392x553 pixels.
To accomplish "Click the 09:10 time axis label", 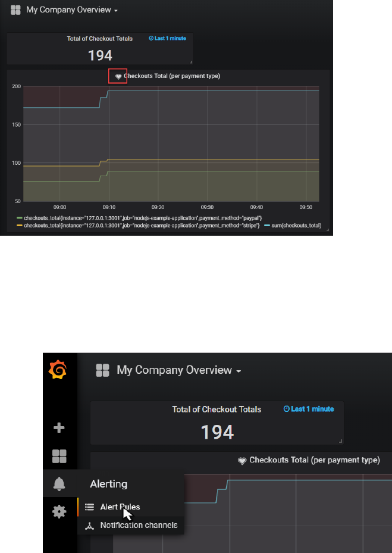I will (109, 207).
